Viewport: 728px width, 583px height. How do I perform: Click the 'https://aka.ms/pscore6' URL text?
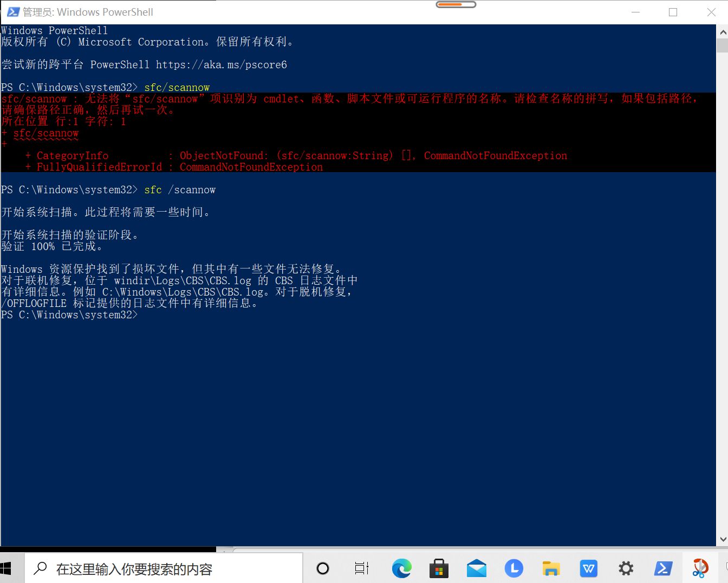tap(222, 65)
